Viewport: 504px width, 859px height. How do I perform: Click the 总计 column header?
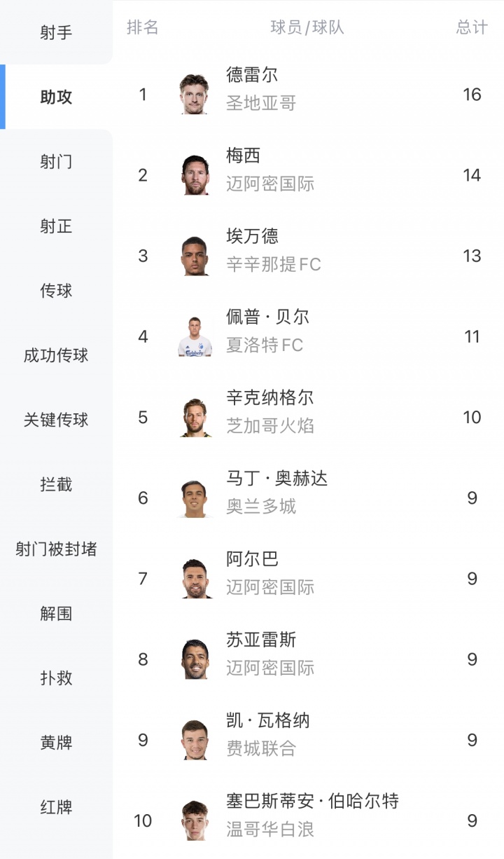tap(472, 27)
